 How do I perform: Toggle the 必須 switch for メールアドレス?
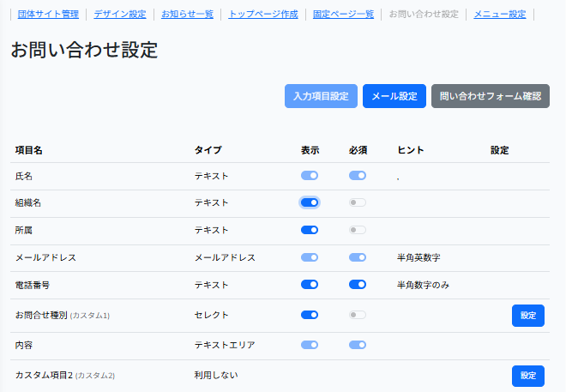(358, 257)
